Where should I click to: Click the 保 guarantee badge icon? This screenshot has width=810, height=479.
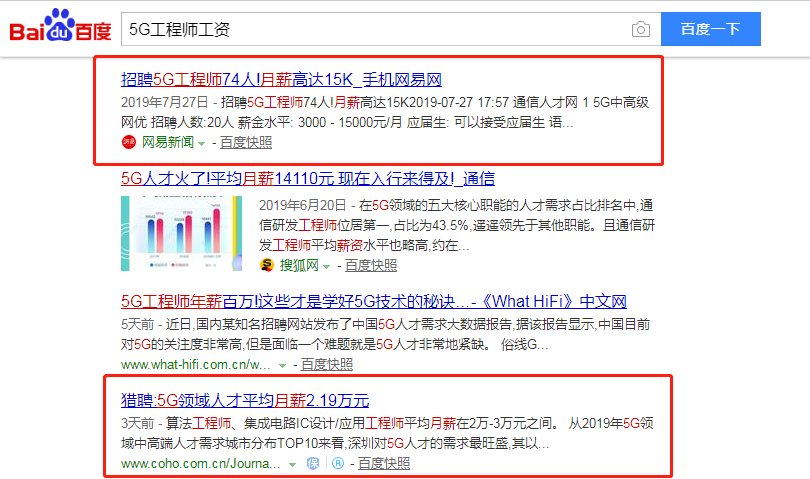click(x=313, y=463)
